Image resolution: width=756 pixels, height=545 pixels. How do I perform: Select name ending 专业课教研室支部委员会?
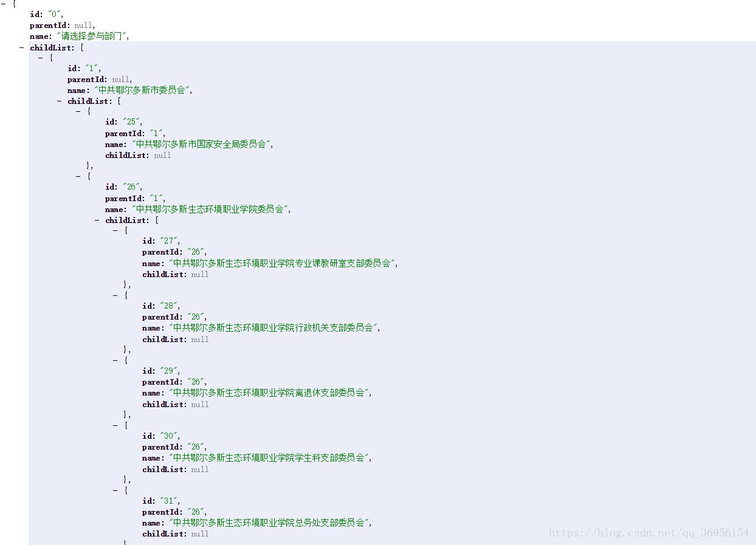click(283, 264)
